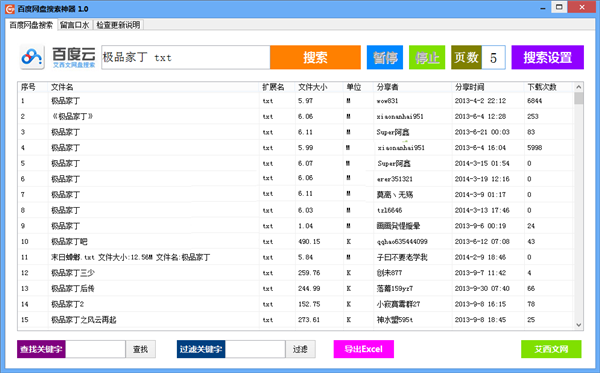Focus the 查找关键字 input field
This screenshot has width=600, height=373.
pyautogui.click(x=96, y=349)
